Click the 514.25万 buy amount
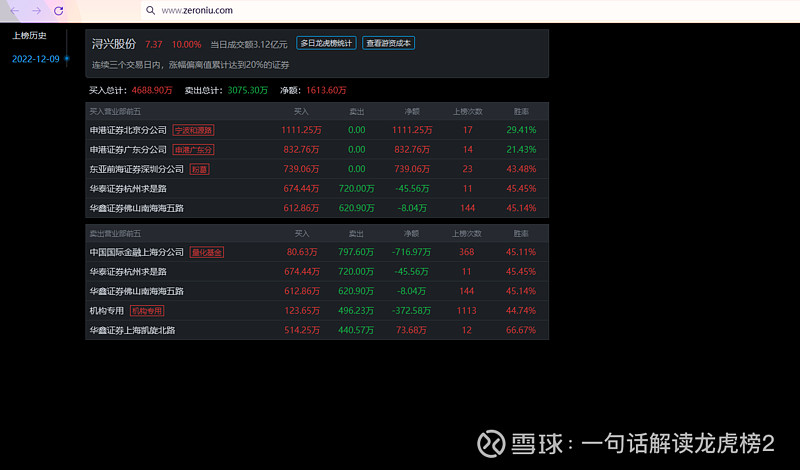The image size is (800, 470). pos(302,330)
